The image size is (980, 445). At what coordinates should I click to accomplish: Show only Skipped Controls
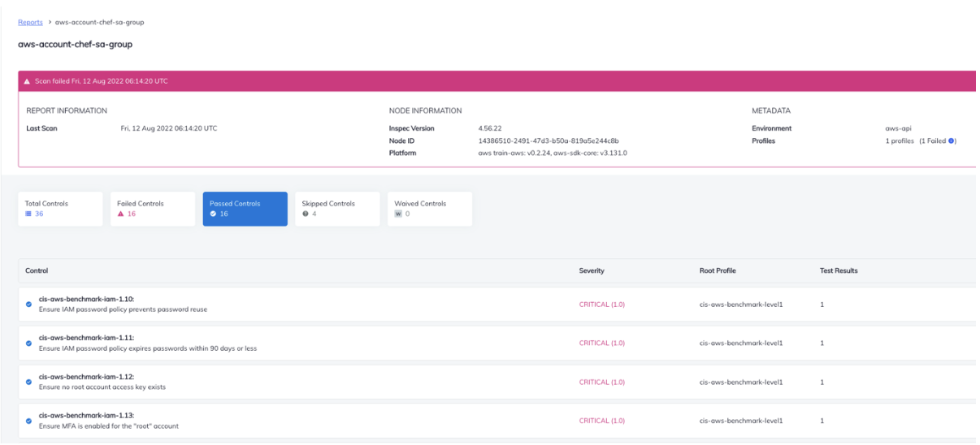pos(336,209)
